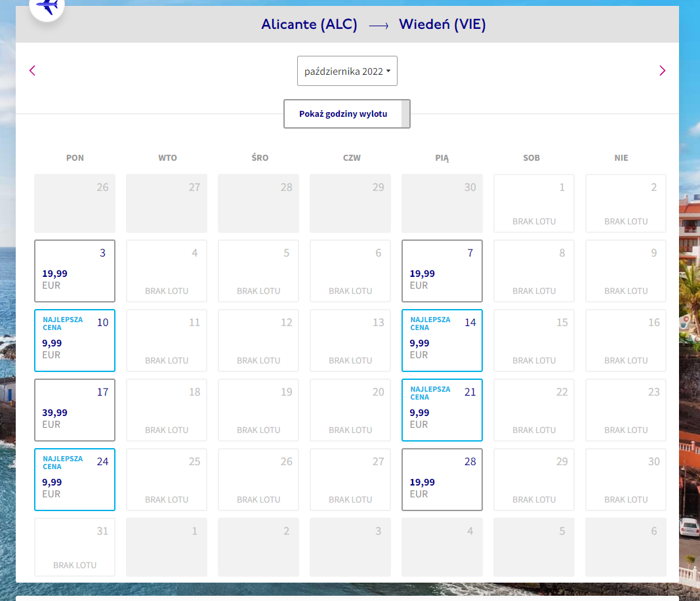
Task: Click the Wiedeń (VIE) destination text
Action: (x=442, y=24)
